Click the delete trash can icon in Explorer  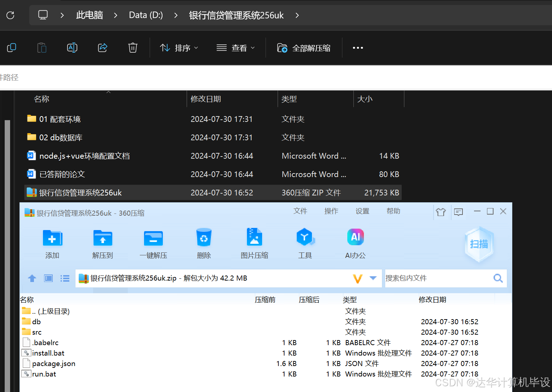click(133, 48)
